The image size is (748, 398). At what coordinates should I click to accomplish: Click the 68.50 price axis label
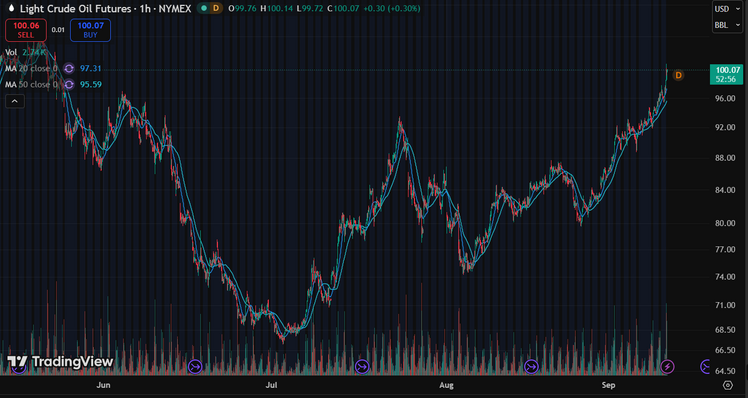(724, 330)
